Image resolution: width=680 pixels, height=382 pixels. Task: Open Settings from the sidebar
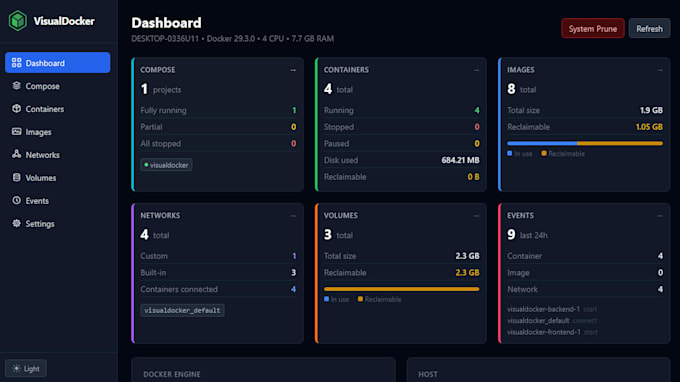click(58, 224)
